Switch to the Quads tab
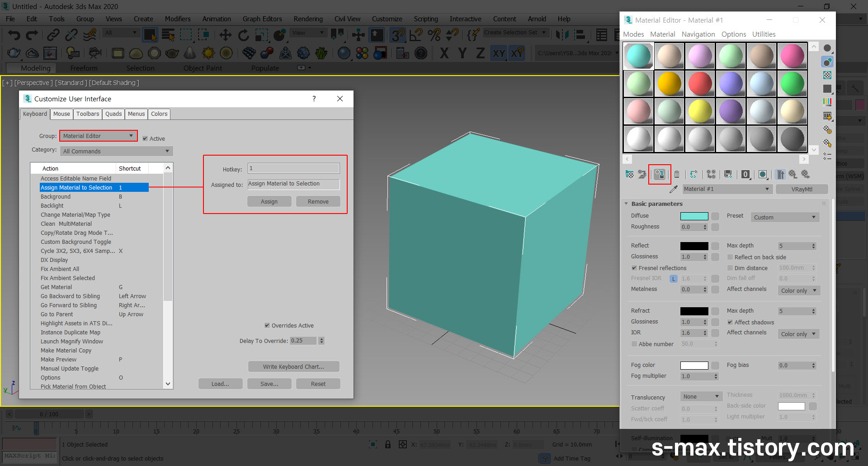 [113, 114]
